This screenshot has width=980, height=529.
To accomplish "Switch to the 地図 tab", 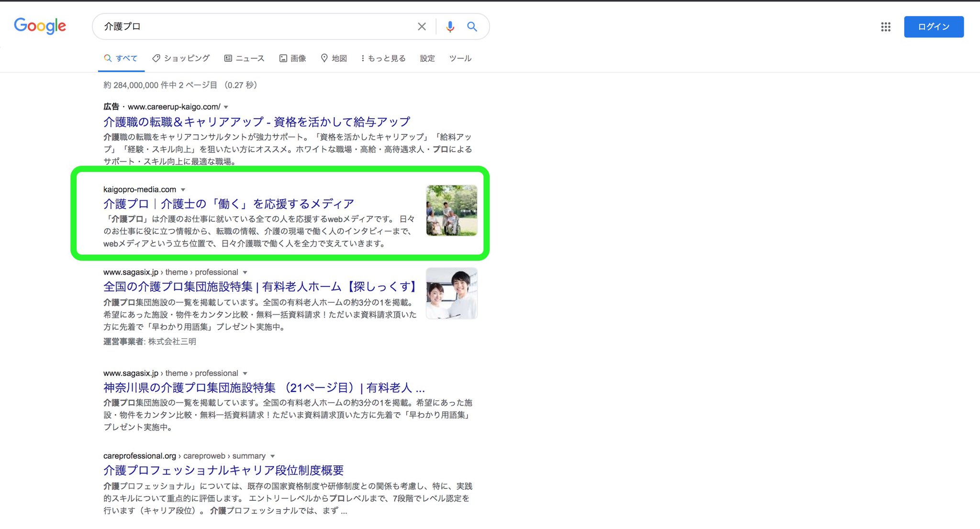I will [x=334, y=58].
